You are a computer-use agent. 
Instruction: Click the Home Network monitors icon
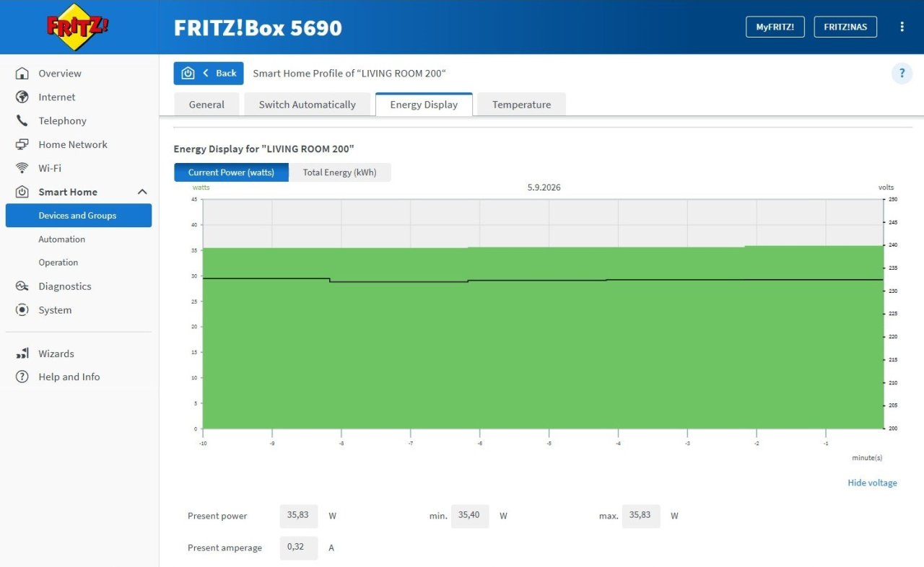pyautogui.click(x=22, y=145)
